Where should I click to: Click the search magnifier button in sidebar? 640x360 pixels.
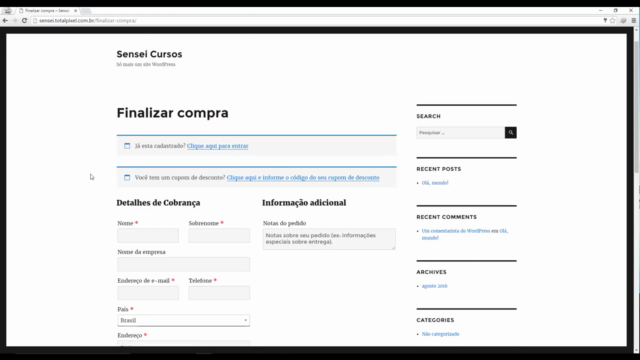pyautogui.click(x=511, y=133)
